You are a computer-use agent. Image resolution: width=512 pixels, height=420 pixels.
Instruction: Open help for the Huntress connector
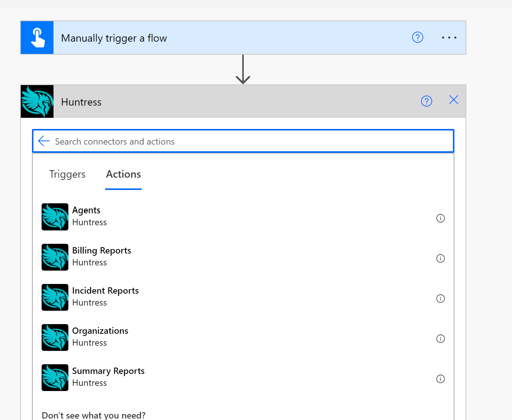pyautogui.click(x=426, y=101)
